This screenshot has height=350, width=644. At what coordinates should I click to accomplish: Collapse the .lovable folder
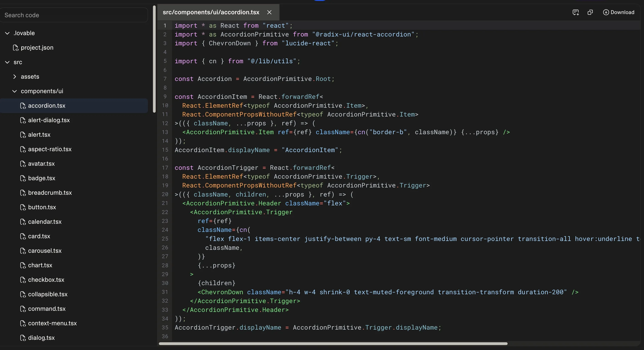coord(7,33)
